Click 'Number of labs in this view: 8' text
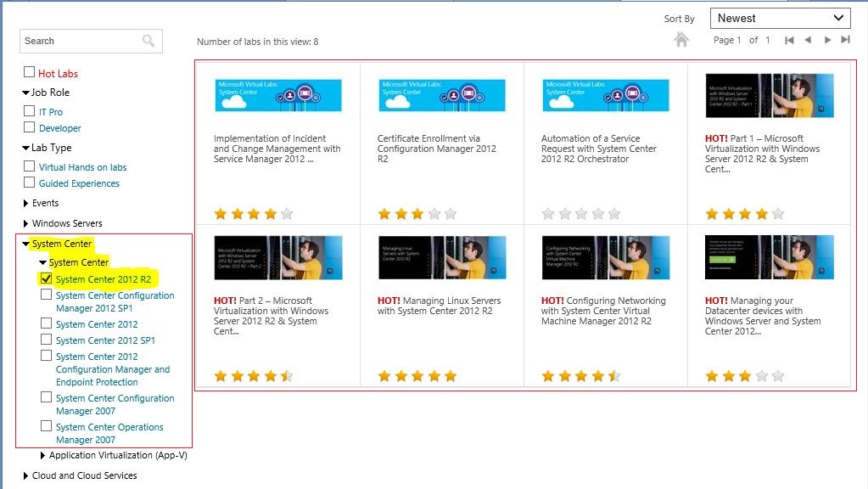 tap(257, 42)
